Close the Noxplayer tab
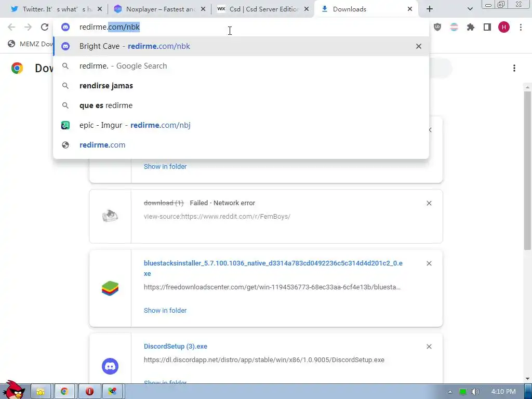 [x=203, y=9]
